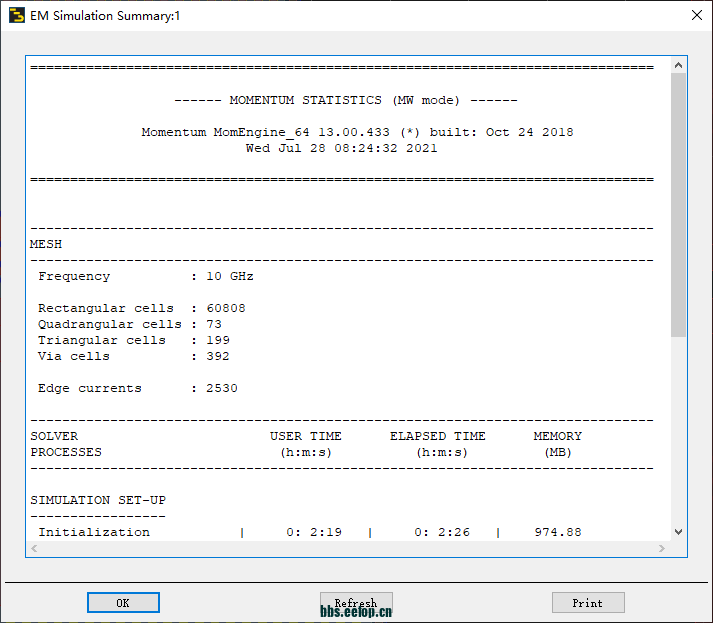Click the Via cells value 392
This screenshot has height=623, width=713.
(x=218, y=356)
